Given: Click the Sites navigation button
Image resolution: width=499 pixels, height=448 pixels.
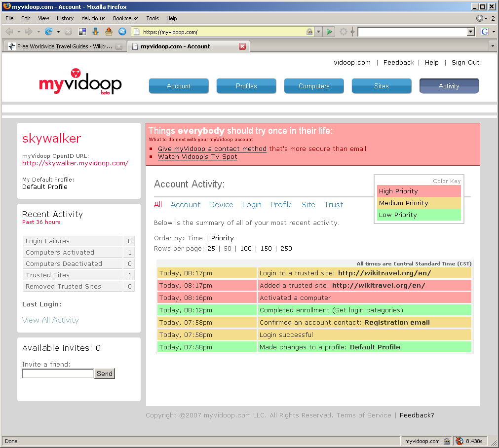Looking at the screenshot, I should tap(381, 86).
